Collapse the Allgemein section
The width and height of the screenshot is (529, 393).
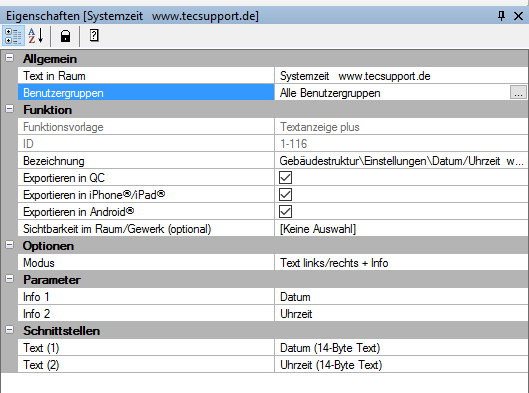point(9,58)
